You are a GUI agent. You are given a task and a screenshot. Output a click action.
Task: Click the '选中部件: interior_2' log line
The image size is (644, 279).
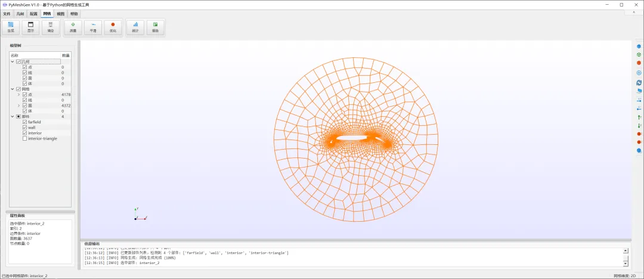(122, 262)
